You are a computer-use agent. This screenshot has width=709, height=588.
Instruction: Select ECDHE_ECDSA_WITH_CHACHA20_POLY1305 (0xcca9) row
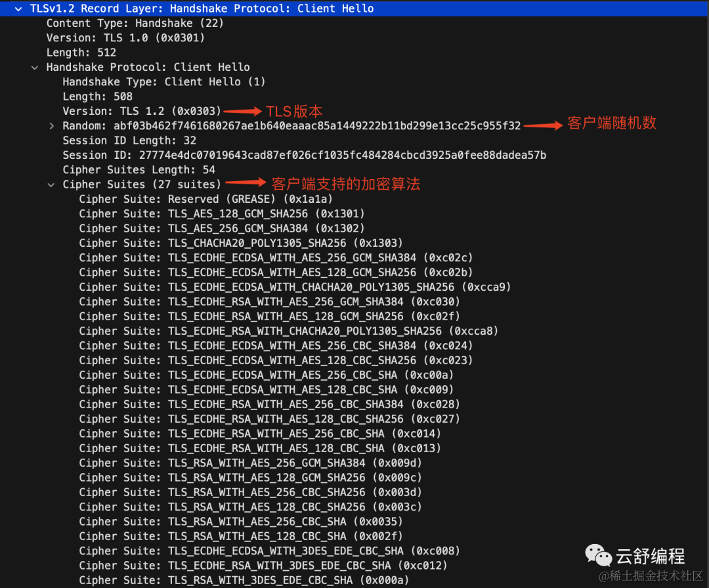(295, 287)
